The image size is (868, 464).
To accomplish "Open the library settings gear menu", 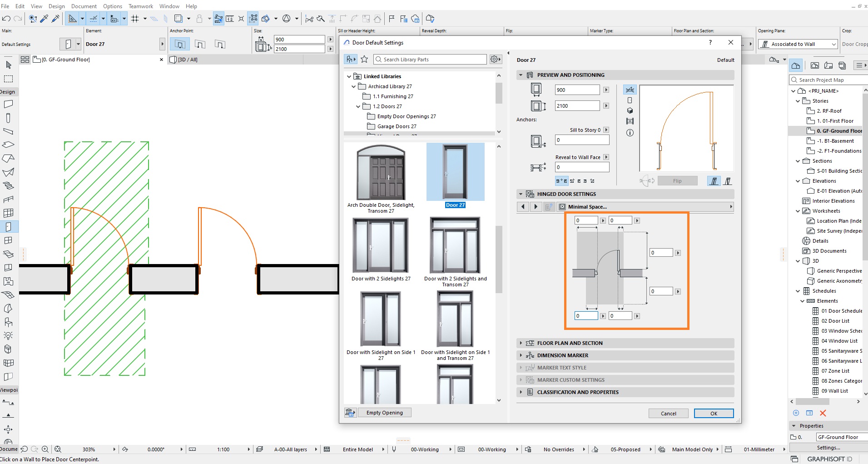I will pyautogui.click(x=496, y=59).
